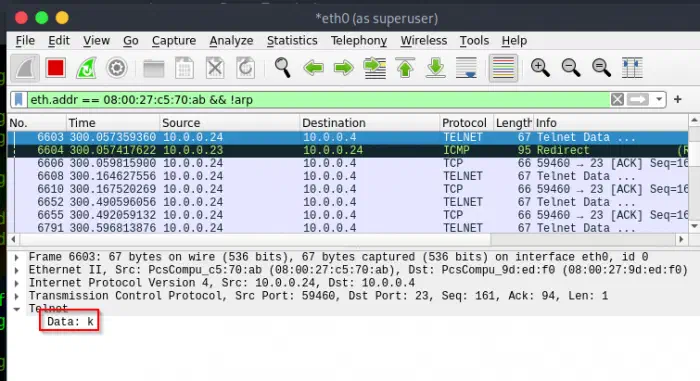Select ICMP Redirect packet 6604
The width and height of the screenshot is (700, 381).
(347, 150)
